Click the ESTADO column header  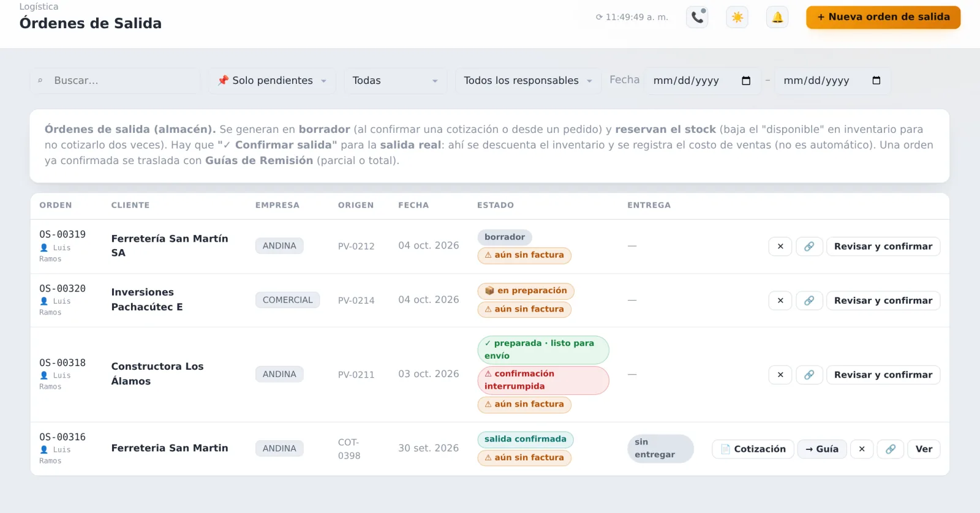click(496, 205)
